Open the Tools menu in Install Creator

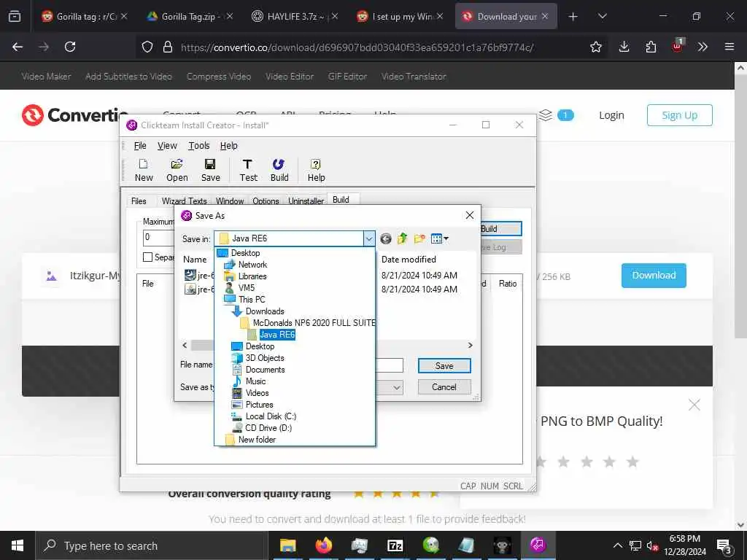coord(198,146)
